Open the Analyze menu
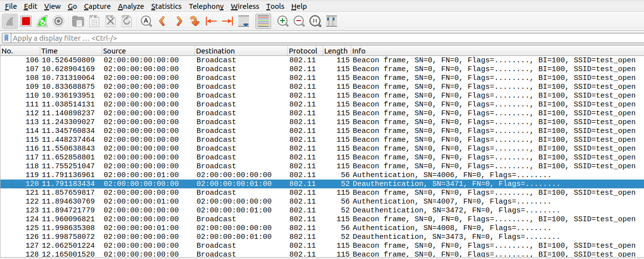The width and height of the screenshot is (644, 259). coord(131,6)
